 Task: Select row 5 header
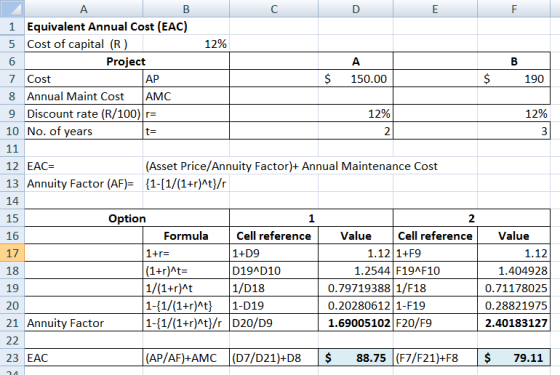pyautogui.click(x=12, y=44)
